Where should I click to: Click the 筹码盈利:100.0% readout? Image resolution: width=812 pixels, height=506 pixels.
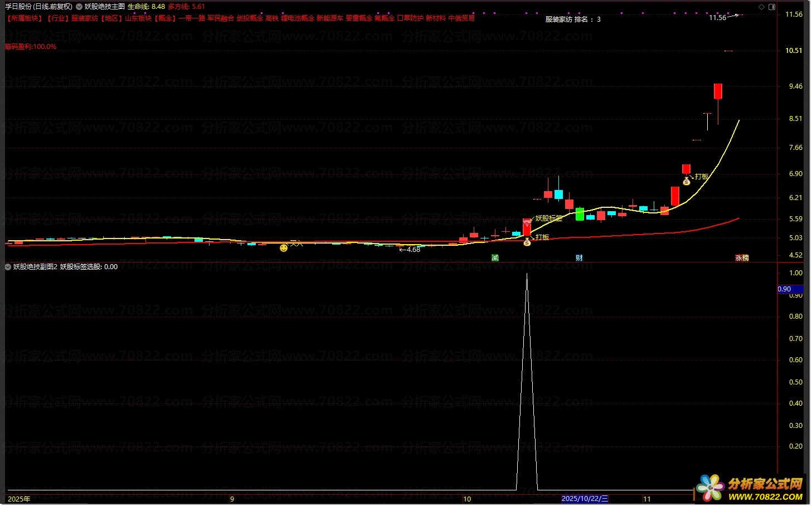point(31,47)
